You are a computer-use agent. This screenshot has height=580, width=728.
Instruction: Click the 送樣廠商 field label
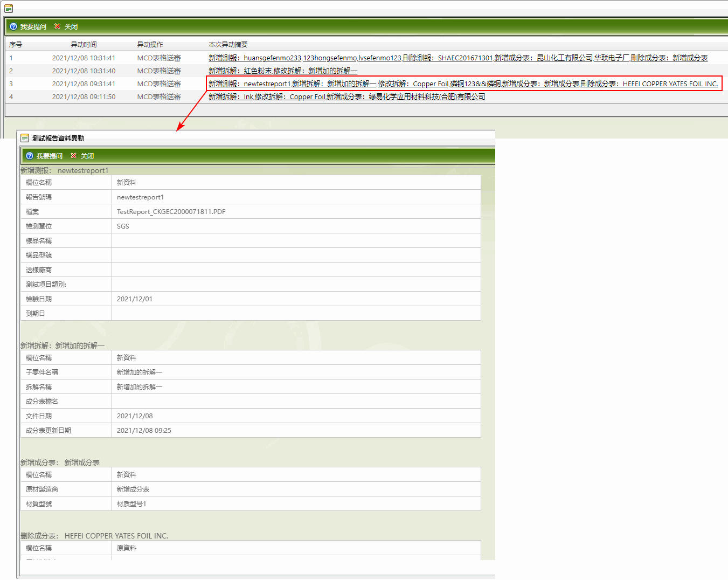(39, 270)
